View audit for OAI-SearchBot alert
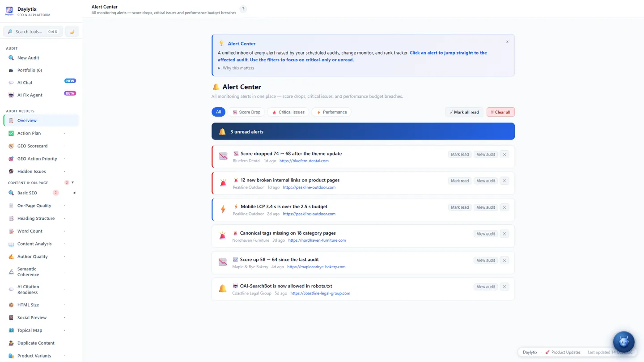 pos(486,287)
